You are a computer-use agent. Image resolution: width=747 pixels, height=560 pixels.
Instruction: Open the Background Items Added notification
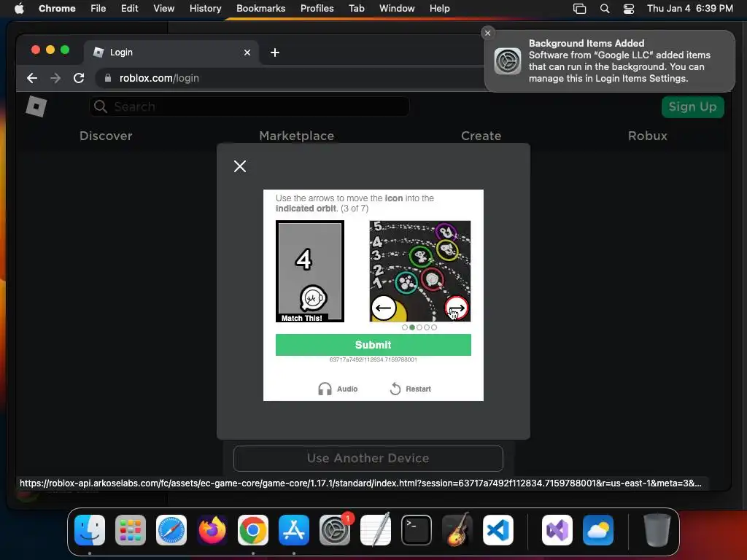pos(610,61)
